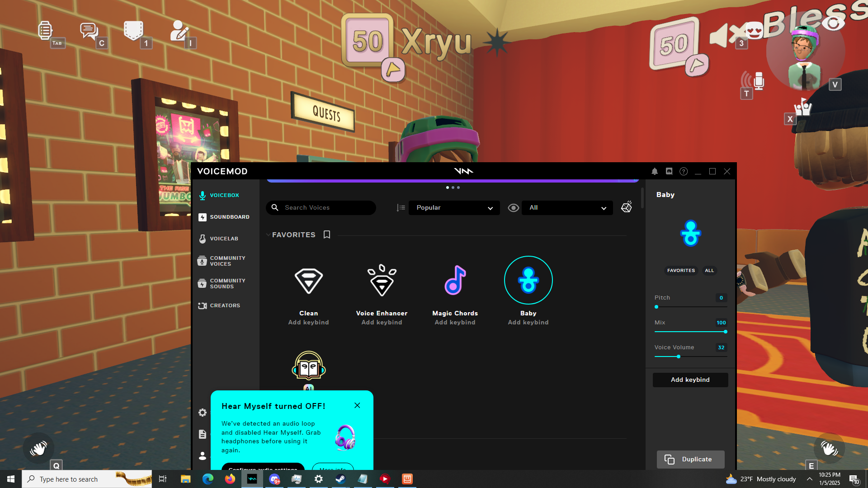Viewport: 868px width, 488px height.
Task: Click the Duplicate button
Action: [x=690, y=460]
